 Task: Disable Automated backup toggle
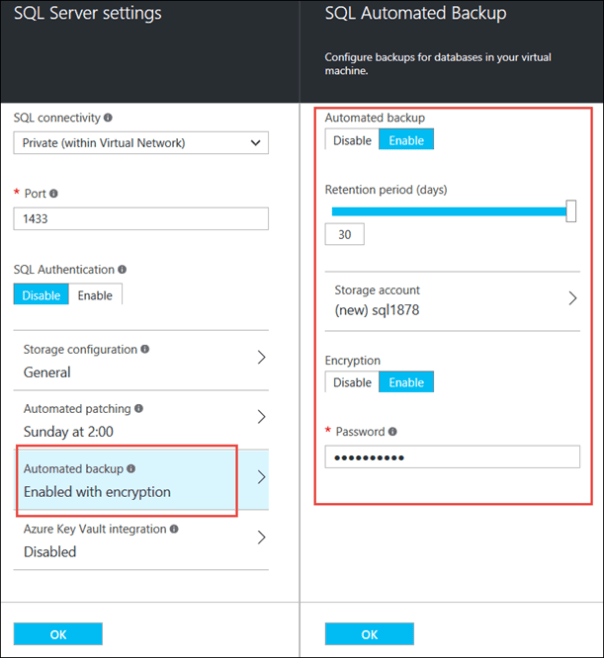352,141
